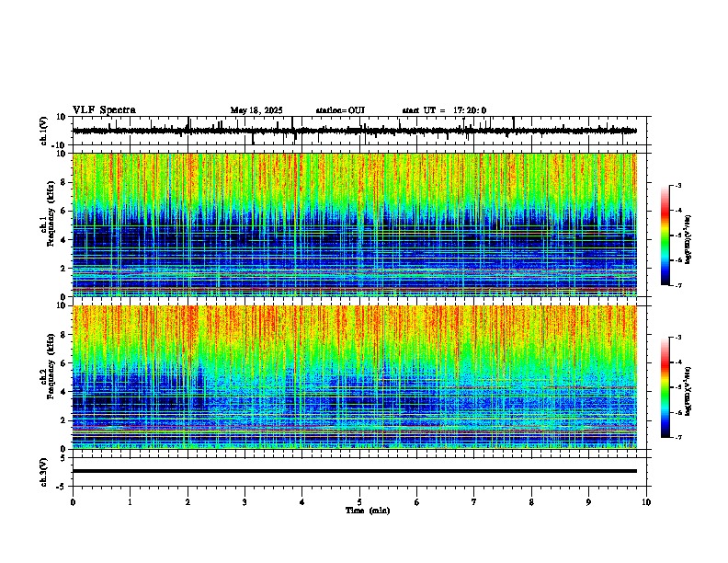Click the time axis tick label "1"
Screen dimensions: 728x563
(130, 502)
